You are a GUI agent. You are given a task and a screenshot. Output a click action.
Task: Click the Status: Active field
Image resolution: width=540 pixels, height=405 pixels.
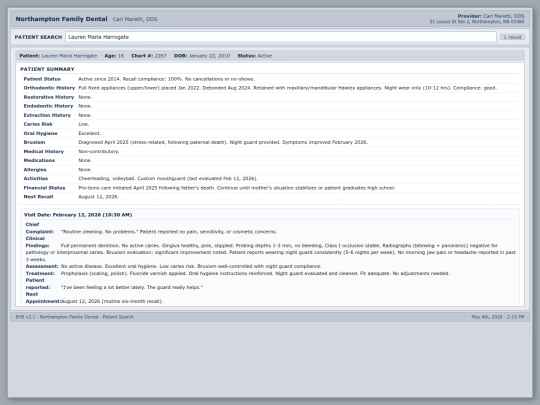click(255, 56)
